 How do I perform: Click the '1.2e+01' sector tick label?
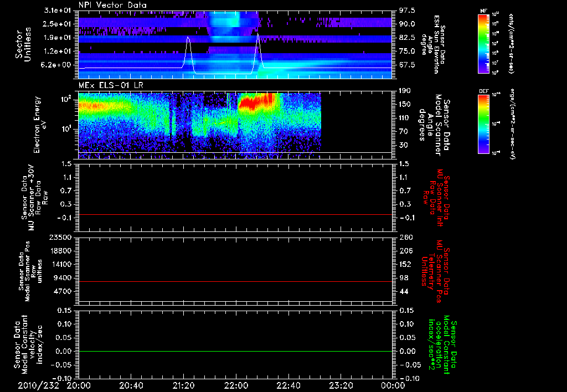coord(58,51)
